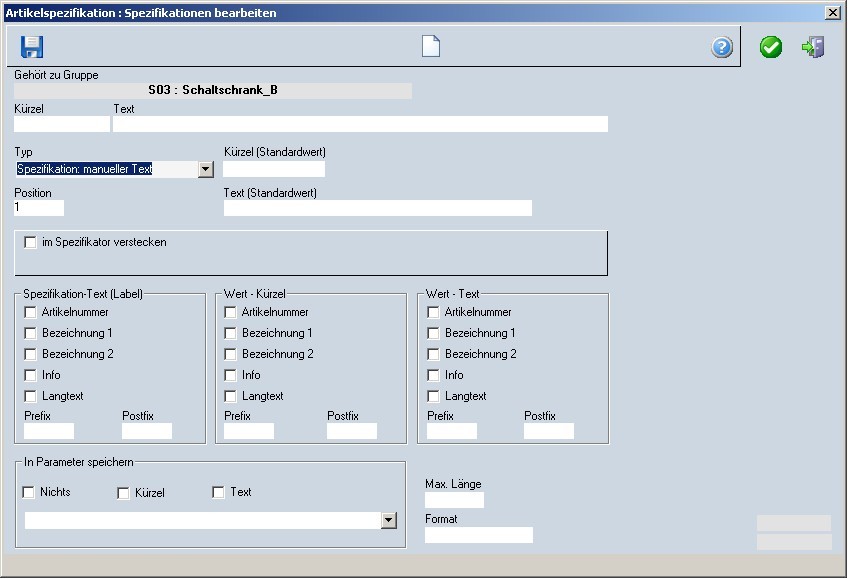Open help via the question mark icon
The width and height of the screenshot is (848, 579).
coord(722,48)
